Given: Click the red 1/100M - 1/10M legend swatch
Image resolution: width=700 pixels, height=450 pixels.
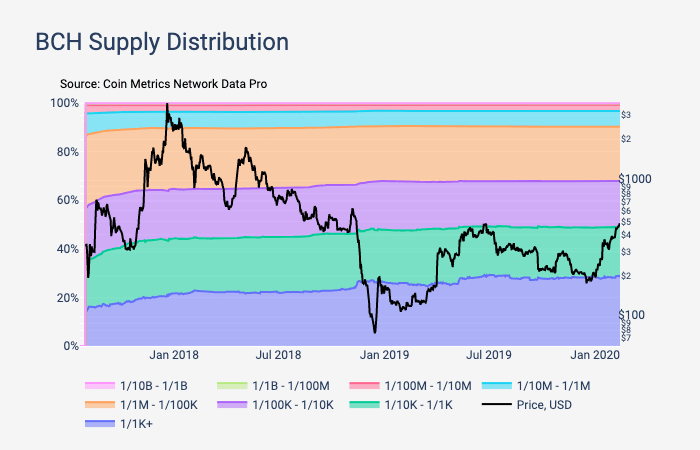Looking at the screenshot, I should point(364,385).
